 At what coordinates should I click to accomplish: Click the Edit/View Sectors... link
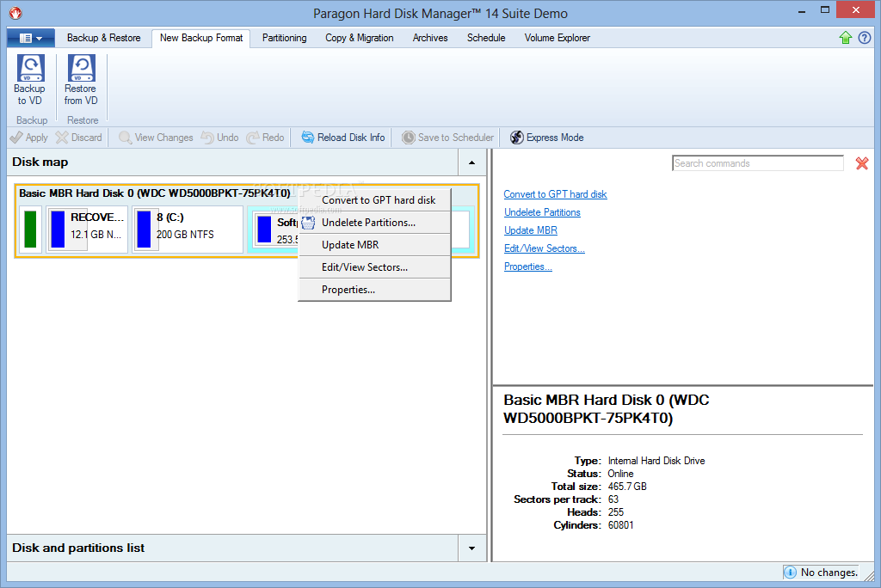(x=544, y=248)
